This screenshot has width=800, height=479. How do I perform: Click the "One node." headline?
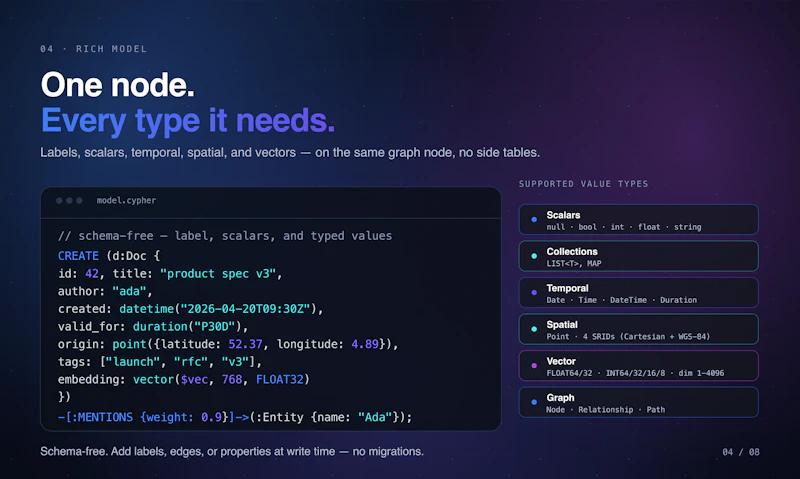(x=117, y=85)
